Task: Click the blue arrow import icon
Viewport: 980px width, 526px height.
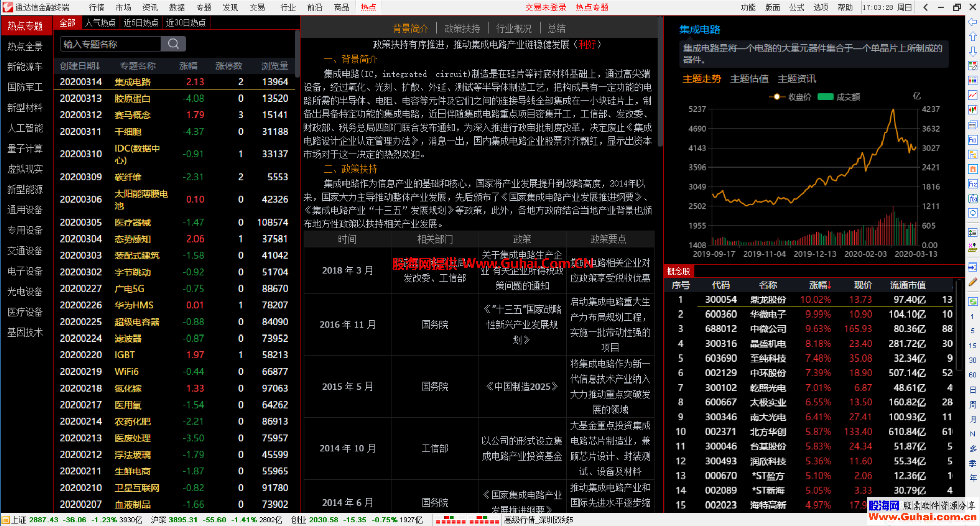Action: coord(973,267)
